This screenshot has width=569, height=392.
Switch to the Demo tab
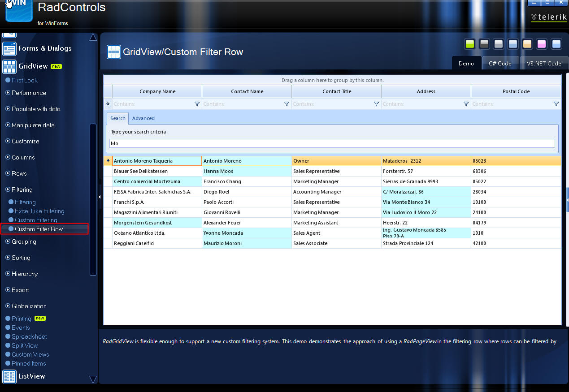click(466, 63)
